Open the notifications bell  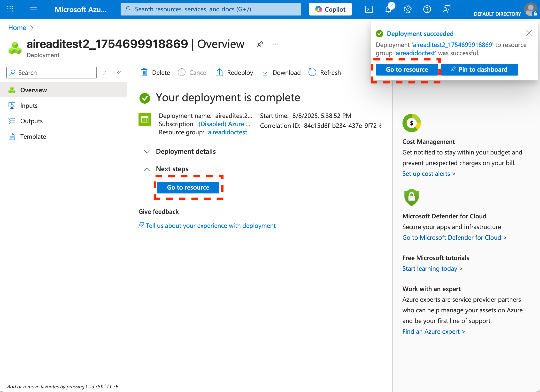pyautogui.click(x=388, y=9)
